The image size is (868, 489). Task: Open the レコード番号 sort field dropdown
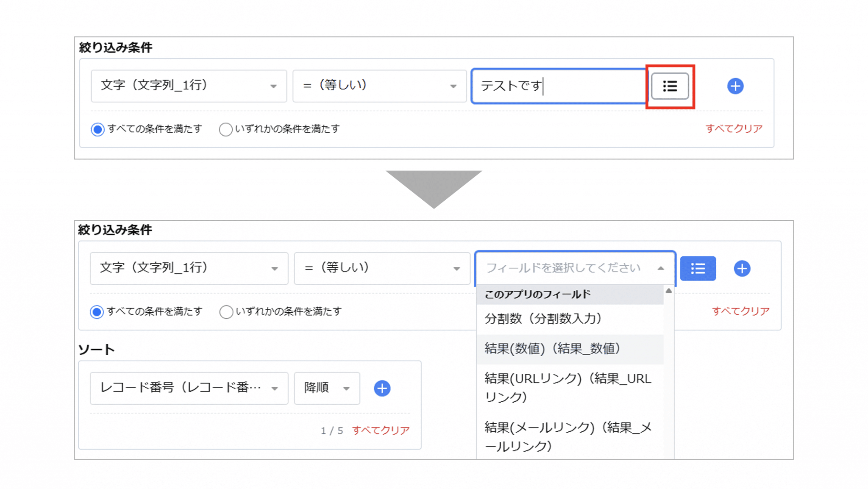[x=189, y=388]
